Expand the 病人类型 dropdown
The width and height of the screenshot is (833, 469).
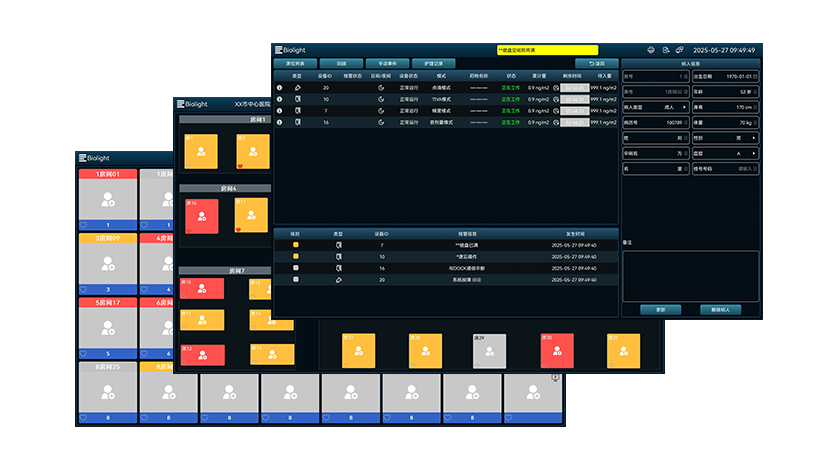685,107
